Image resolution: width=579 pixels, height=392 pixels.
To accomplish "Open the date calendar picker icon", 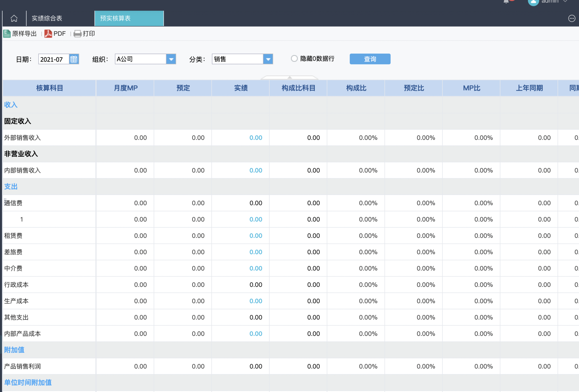I will 74,59.
